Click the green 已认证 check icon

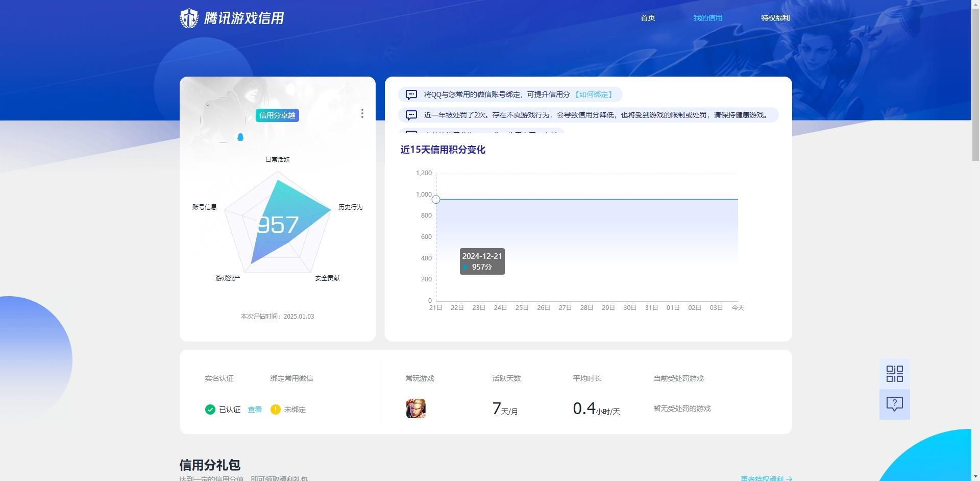click(x=210, y=410)
